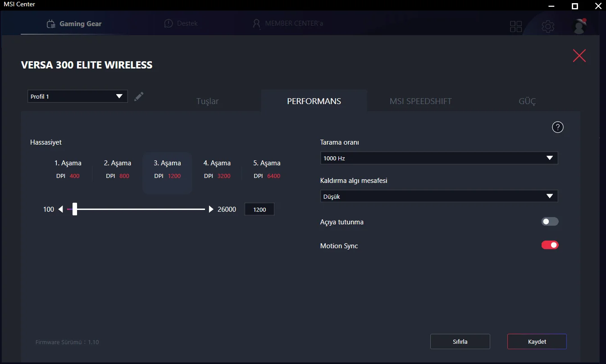Select 3. Aşama DPI 1200 stage
The width and height of the screenshot is (606, 364).
(x=168, y=173)
